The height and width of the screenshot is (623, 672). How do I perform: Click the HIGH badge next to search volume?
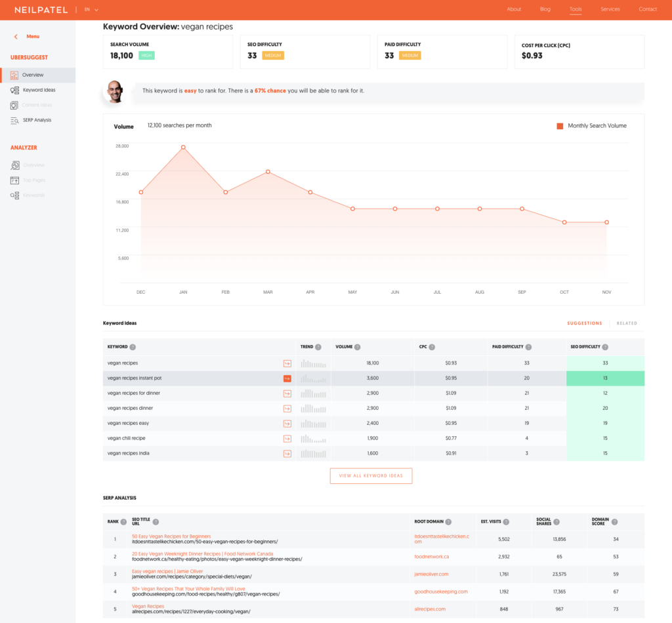[x=146, y=56]
